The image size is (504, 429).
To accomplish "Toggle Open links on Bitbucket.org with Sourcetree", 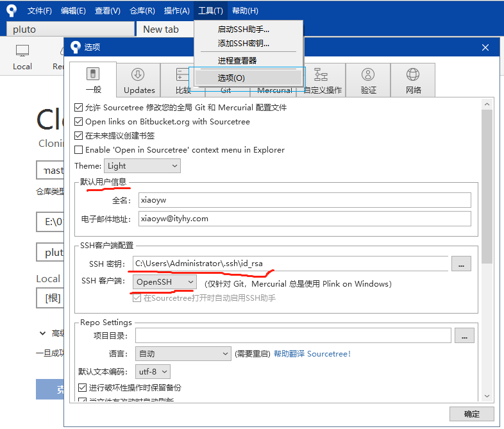I will click(78, 121).
